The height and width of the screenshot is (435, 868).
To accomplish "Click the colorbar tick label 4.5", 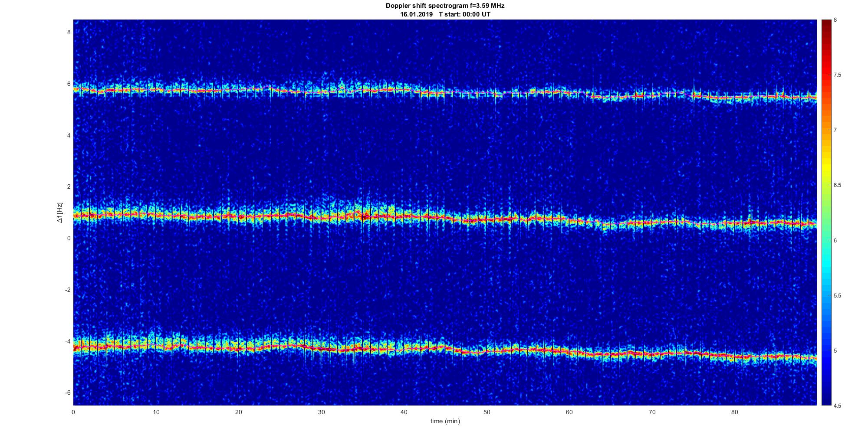I will tap(838, 406).
